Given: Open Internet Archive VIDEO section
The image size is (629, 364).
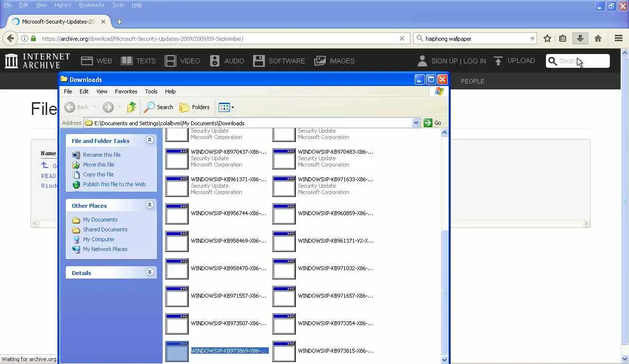Looking at the screenshot, I should [182, 61].
